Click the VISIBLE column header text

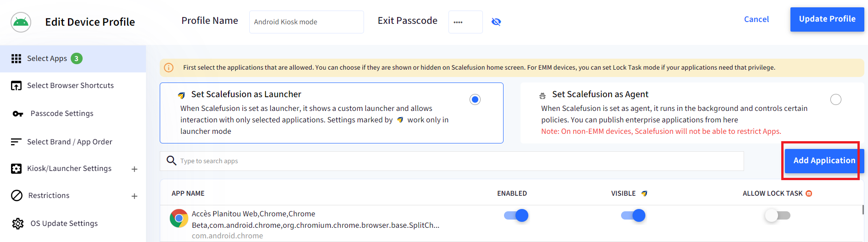pyautogui.click(x=623, y=193)
